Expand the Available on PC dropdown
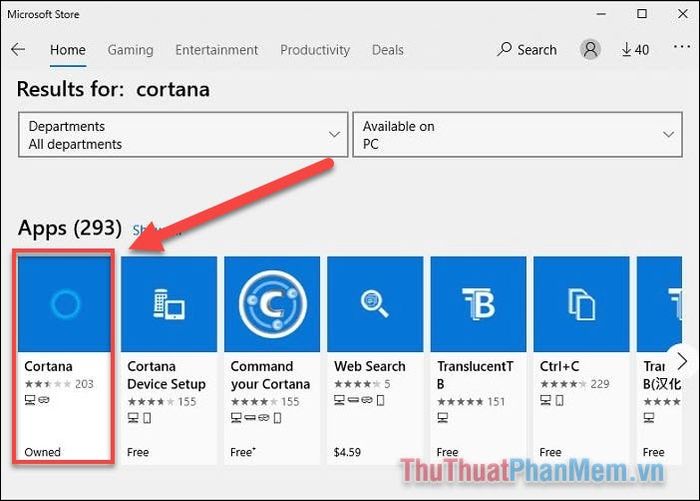This screenshot has height=501, width=700. [517, 134]
